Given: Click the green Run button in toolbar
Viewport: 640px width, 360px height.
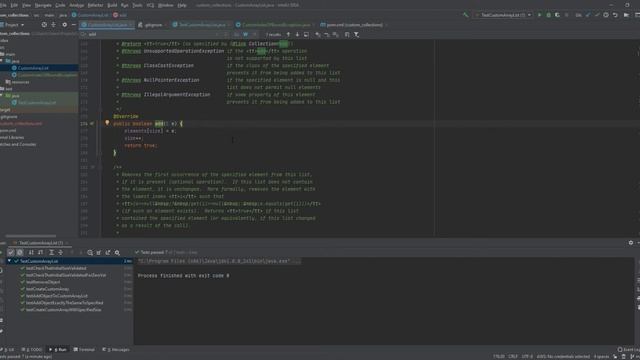Looking at the screenshot, I should coord(539,15).
